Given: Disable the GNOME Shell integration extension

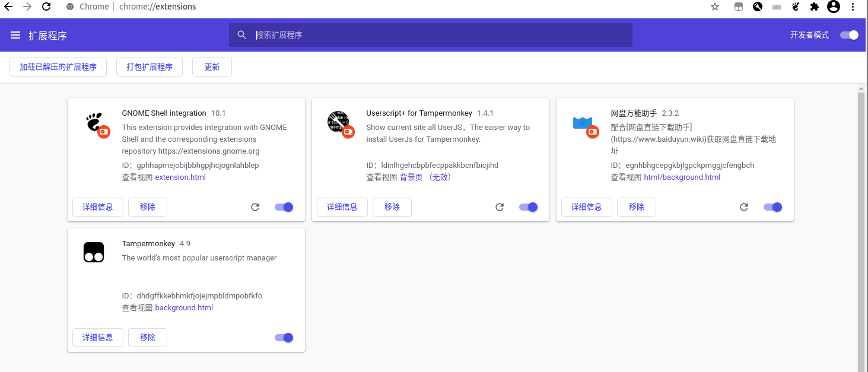Looking at the screenshot, I should click(284, 207).
